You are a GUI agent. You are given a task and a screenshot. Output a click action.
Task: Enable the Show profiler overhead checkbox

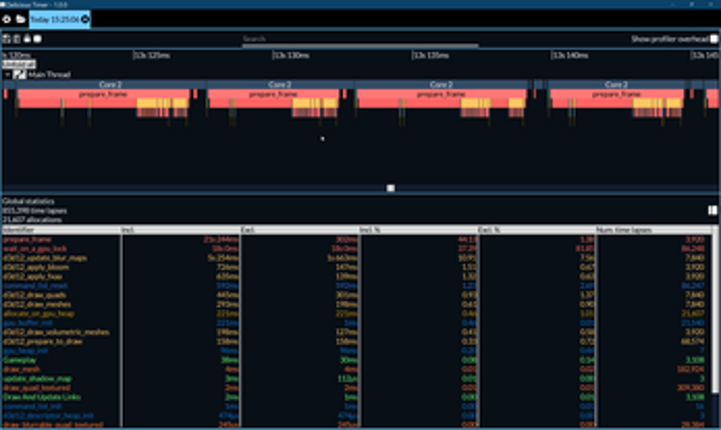714,39
